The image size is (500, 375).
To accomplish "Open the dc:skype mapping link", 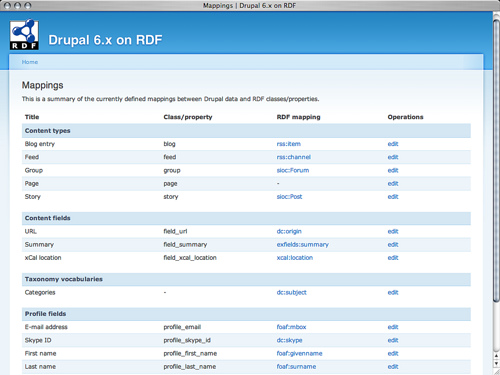I will (289, 340).
